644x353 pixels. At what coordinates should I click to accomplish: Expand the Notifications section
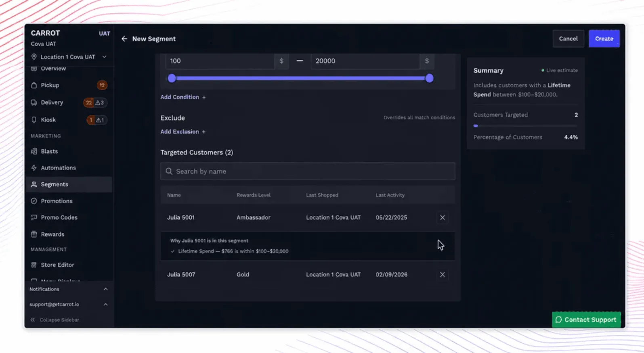[x=69, y=289]
